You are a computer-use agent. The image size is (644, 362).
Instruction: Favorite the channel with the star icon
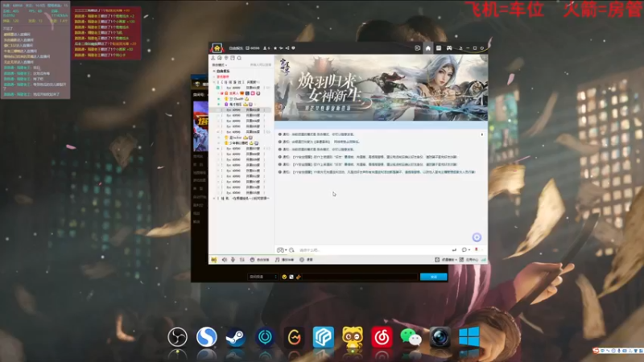pos(275,48)
